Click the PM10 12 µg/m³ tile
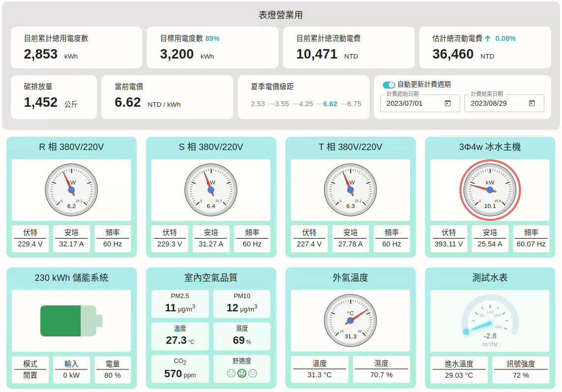562x392 pixels. pyautogui.click(x=242, y=304)
